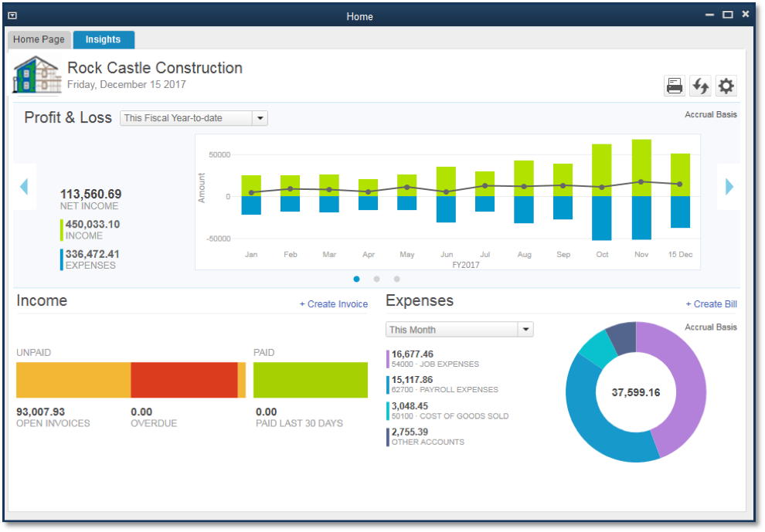Go to previous chart with left arrow

[x=24, y=187]
